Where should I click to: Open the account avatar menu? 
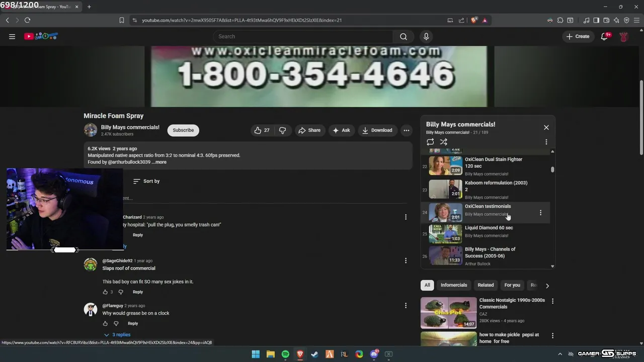click(x=623, y=36)
